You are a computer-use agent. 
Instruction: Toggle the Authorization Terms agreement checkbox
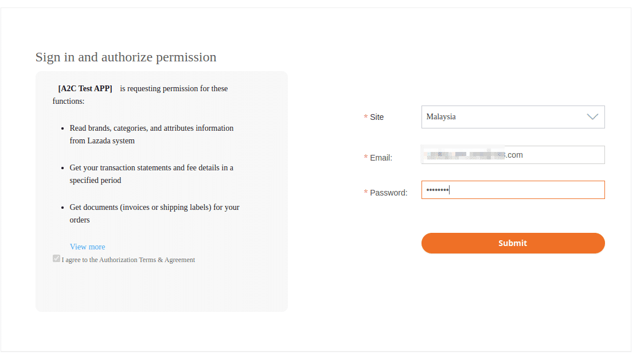click(x=56, y=258)
